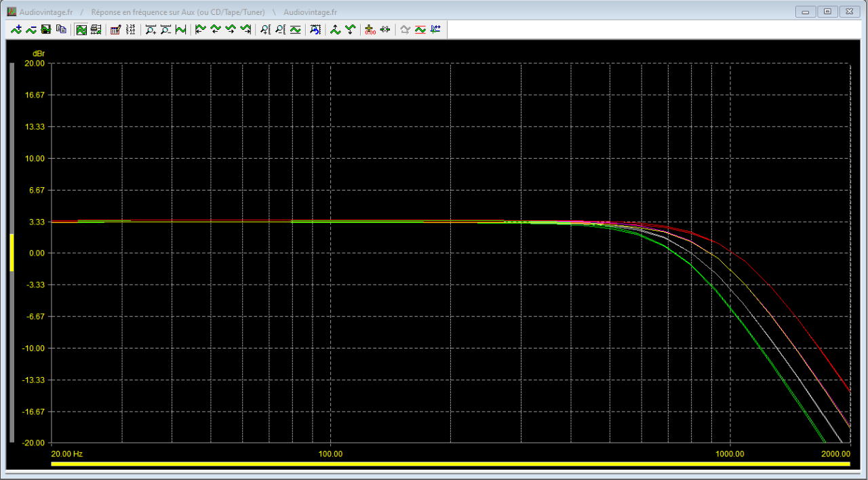Viewport: 868px width, 480px height.
Task: Copy the graph to clipboard
Action: pyautogui.click(x=60, y=29)
